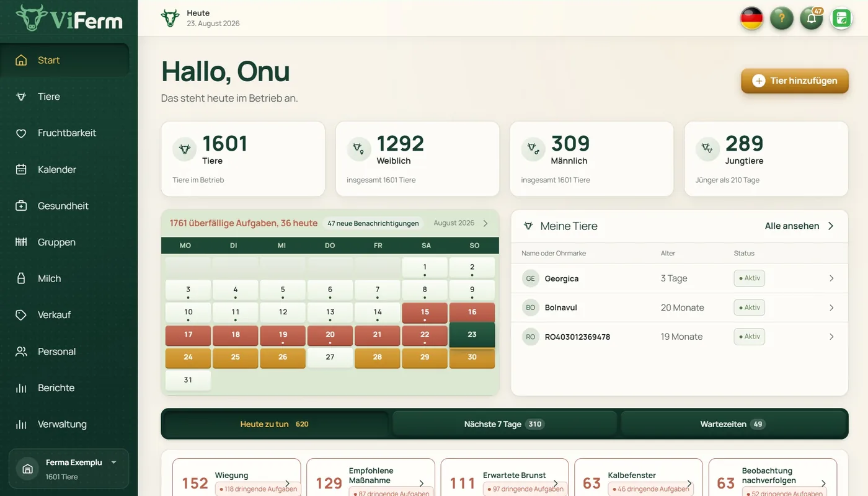Open the Erwartete Brunst card arrow
This screenshot has height=496, width=868.
coord(556,484)
